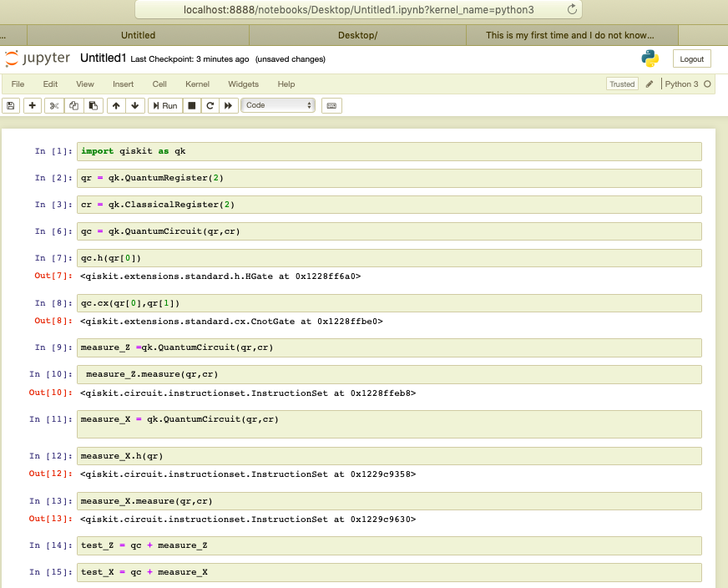Viewport: 728px width, 588px height.
Task: Click the Jupyter logo
Action: [x=38, y=58]
